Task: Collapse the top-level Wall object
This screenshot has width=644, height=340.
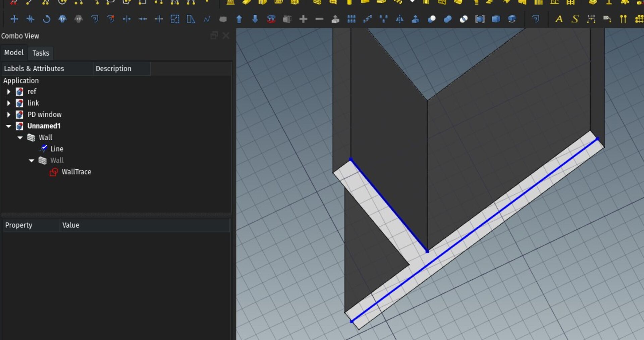Action: point(20,137)
